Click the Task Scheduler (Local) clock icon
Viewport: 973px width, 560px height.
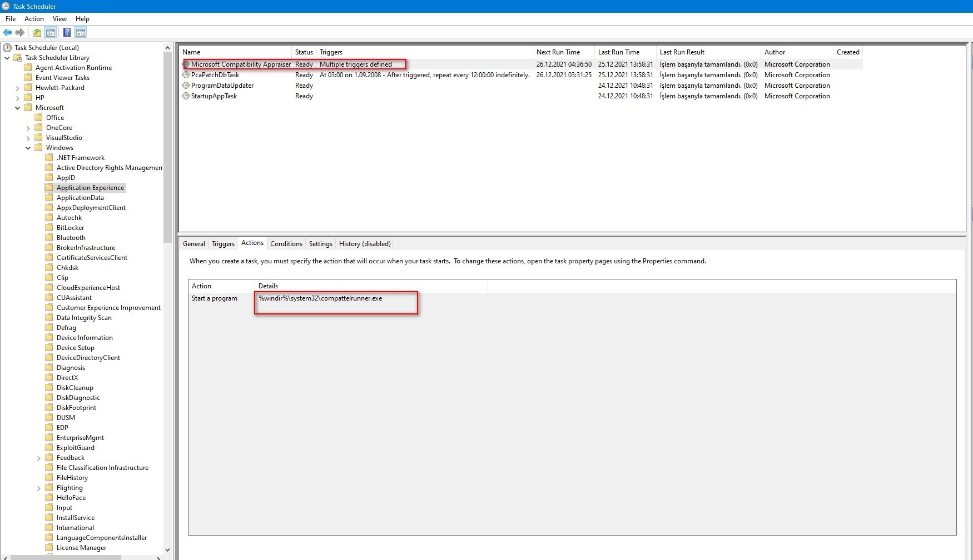click(x=7, y=48)
